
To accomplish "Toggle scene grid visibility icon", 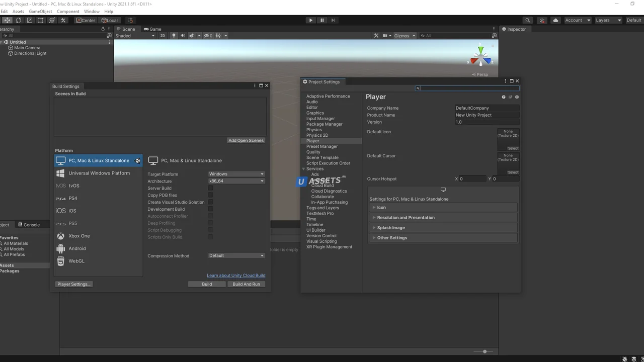I will point(219,36).
